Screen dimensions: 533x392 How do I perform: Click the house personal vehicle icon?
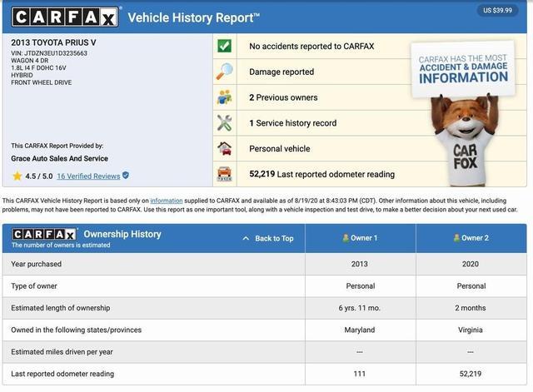pyautogui.click(x=224, y=148)
